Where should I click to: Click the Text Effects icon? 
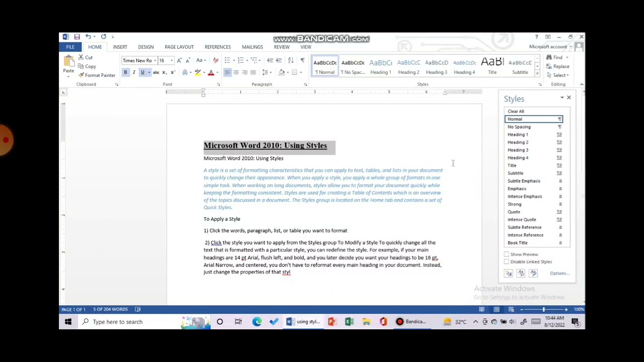pos(185,72)
